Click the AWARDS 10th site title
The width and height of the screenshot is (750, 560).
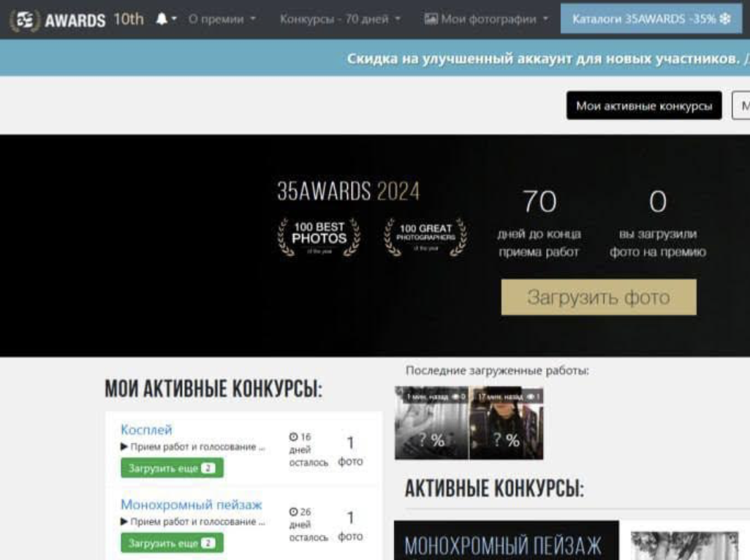[x=94, y=20]
